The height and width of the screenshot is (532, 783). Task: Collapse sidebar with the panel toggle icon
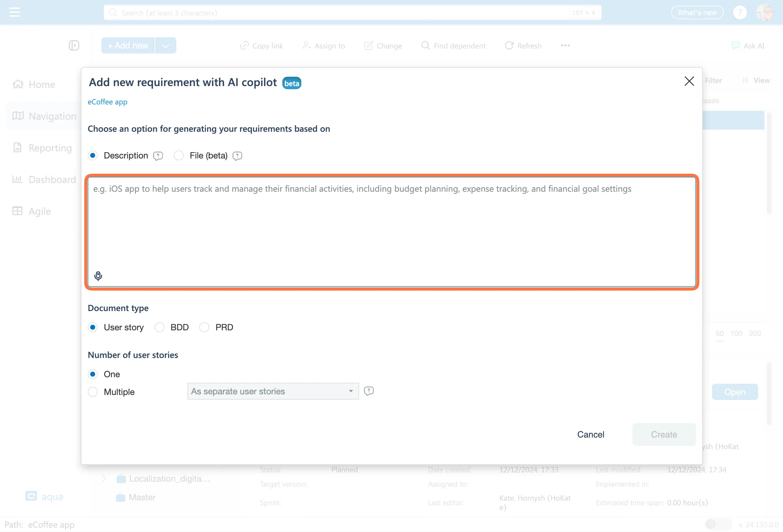click(74, 45)
